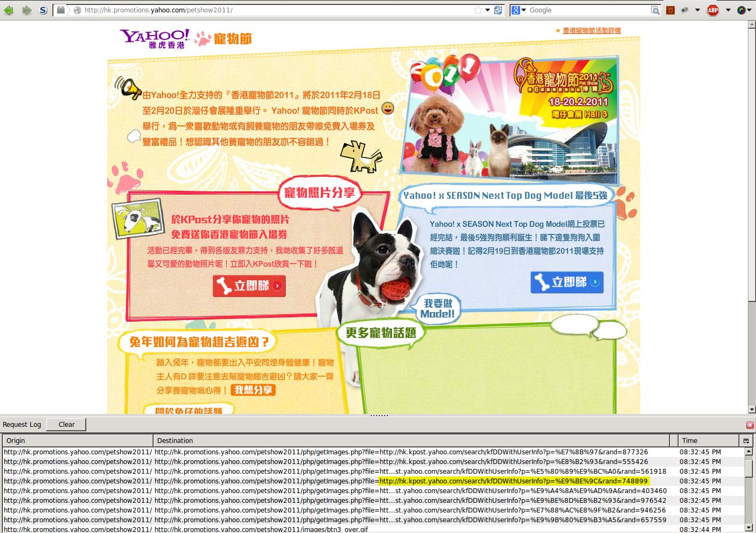Click the browser Back arrow button
Screen dimensions: 756x533
tap(9, 10)
